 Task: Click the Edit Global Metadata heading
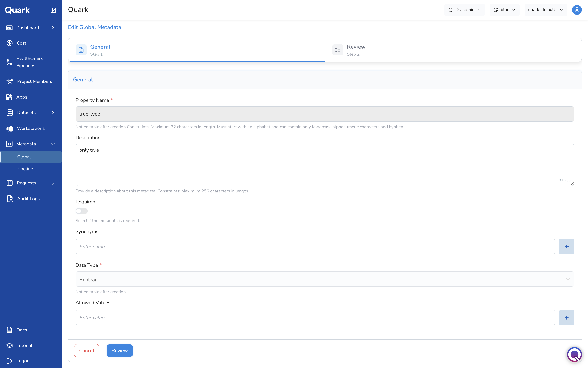point(95,27)
